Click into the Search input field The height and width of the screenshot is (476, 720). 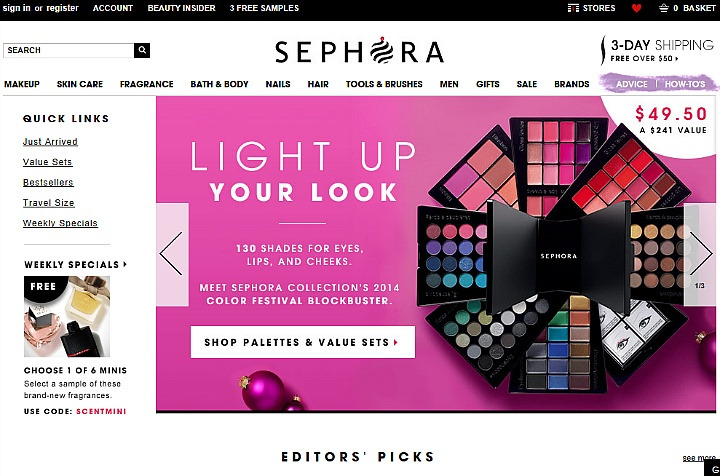click(68, 50)
